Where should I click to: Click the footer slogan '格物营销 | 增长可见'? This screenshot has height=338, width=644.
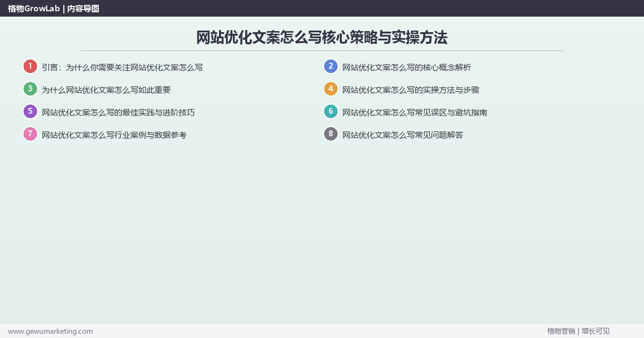tap(579, 331)
